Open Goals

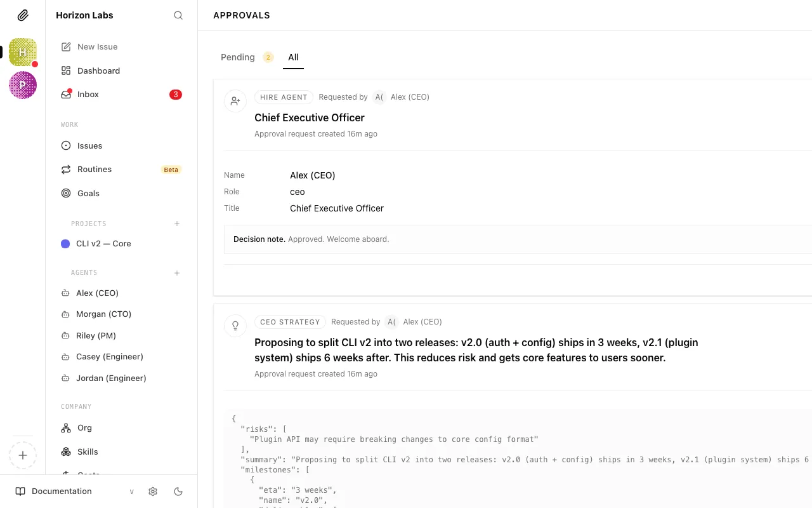coord(121,193)
